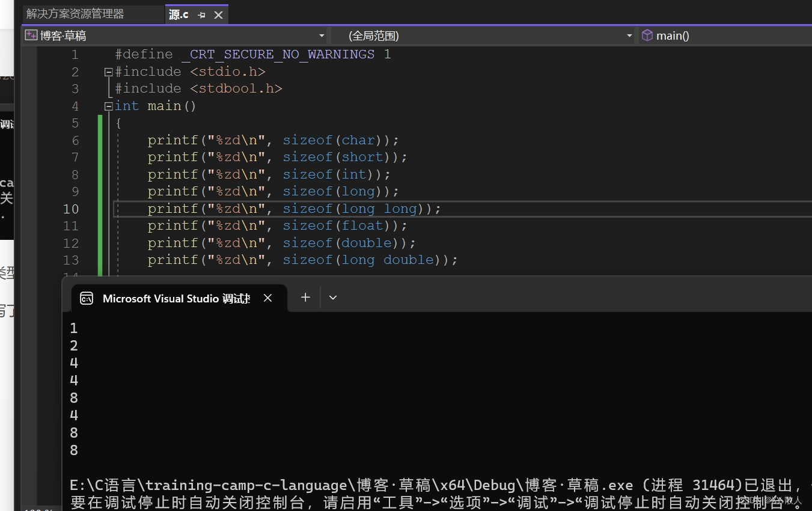Open a new terminal tab with plus
Screen dimensions: 812x511
tap(305, 298)
